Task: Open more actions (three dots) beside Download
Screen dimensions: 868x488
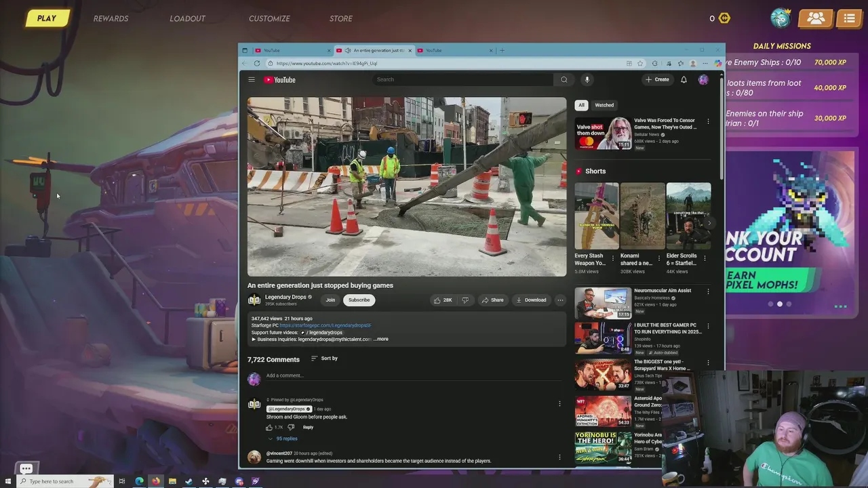Action: 560,300
